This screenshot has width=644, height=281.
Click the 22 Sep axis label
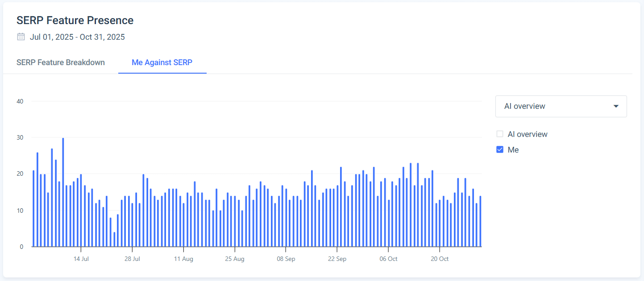pyautogui.click(x=337, y=259)
